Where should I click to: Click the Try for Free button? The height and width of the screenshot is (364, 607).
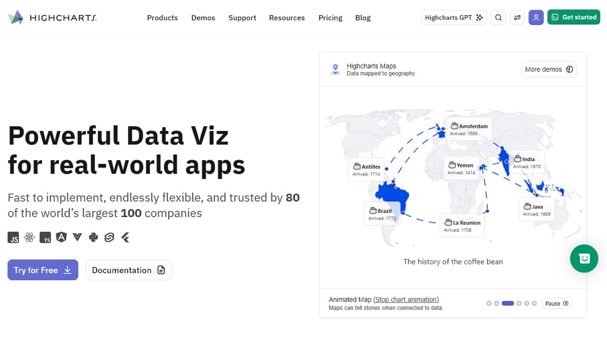coord(42,270)
